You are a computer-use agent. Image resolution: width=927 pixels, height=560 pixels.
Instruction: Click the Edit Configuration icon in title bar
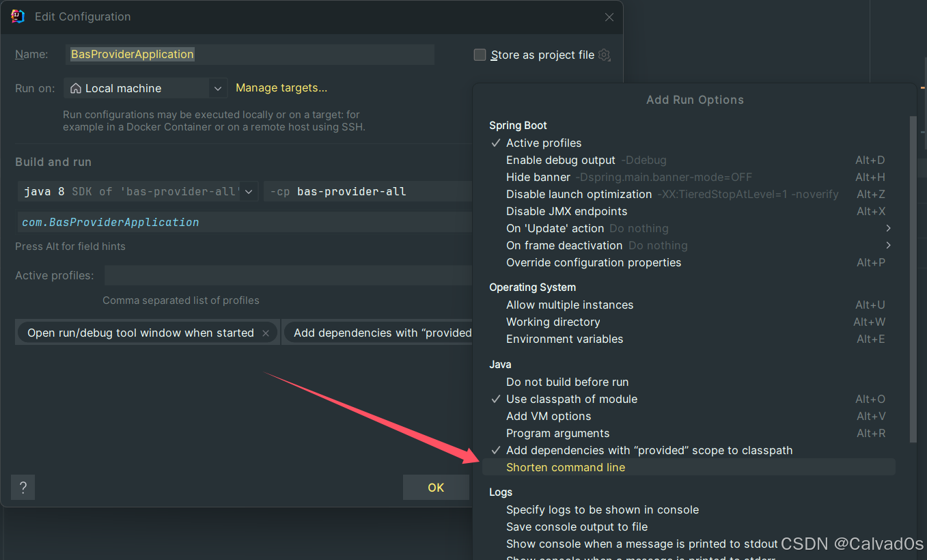tap(16, 16)
